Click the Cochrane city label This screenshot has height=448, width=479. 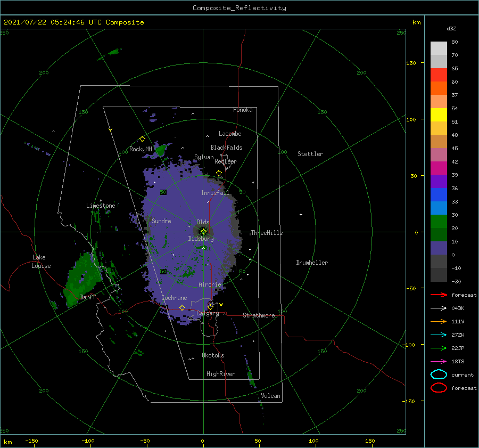pos(174,298)
